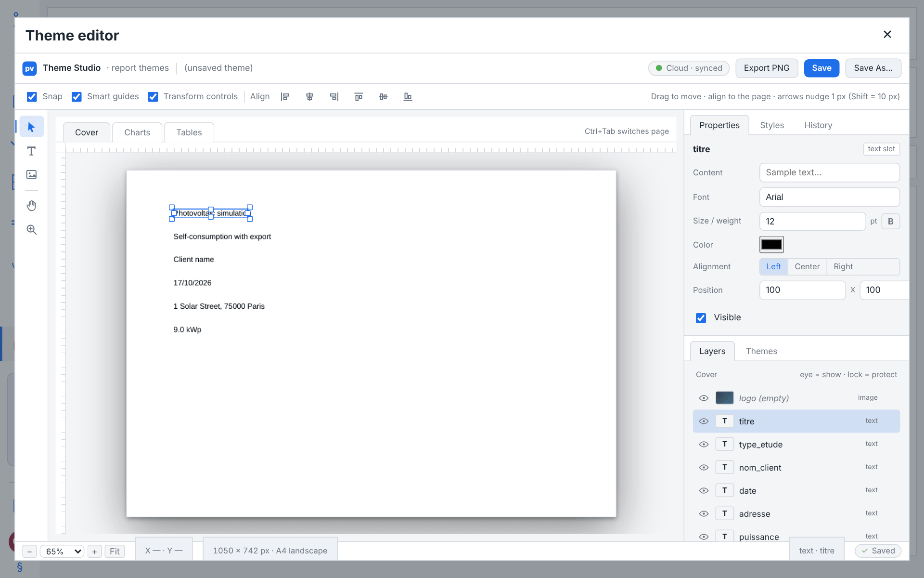Select the Image tool

point(32,174)
